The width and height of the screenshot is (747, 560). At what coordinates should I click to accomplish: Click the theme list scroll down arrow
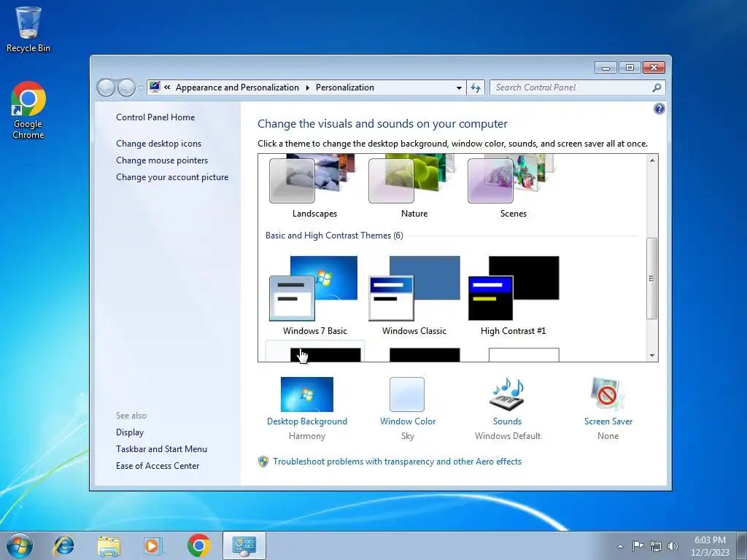click(651, 356)
